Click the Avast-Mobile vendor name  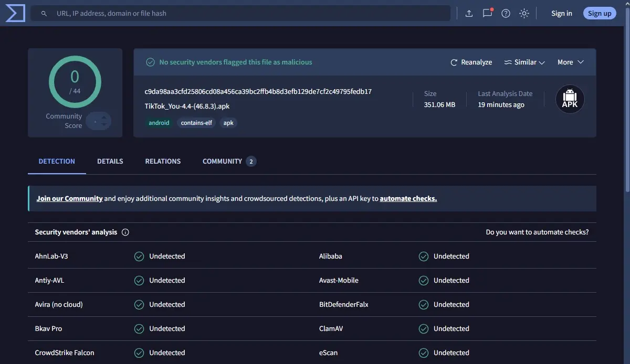(339, 281)
